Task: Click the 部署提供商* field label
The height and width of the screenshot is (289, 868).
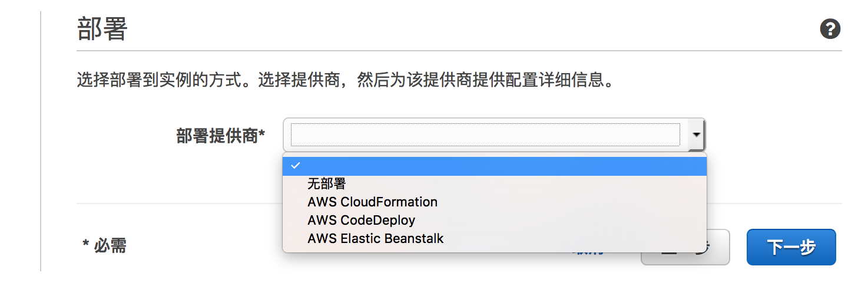Action: click(220, 136)
